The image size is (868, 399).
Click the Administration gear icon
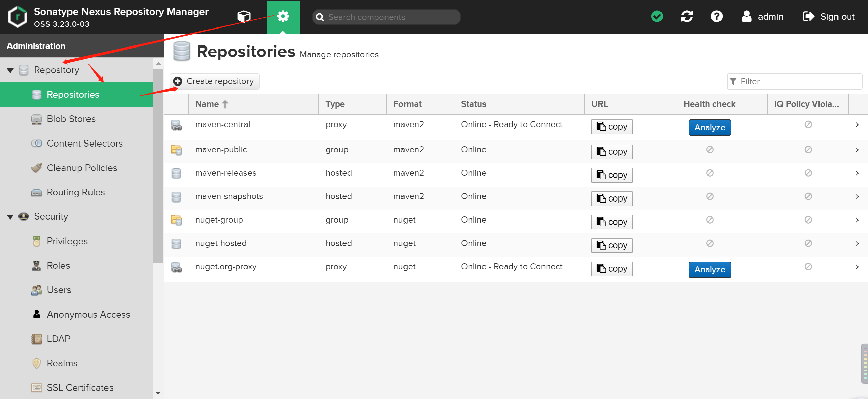pos(283,16)
